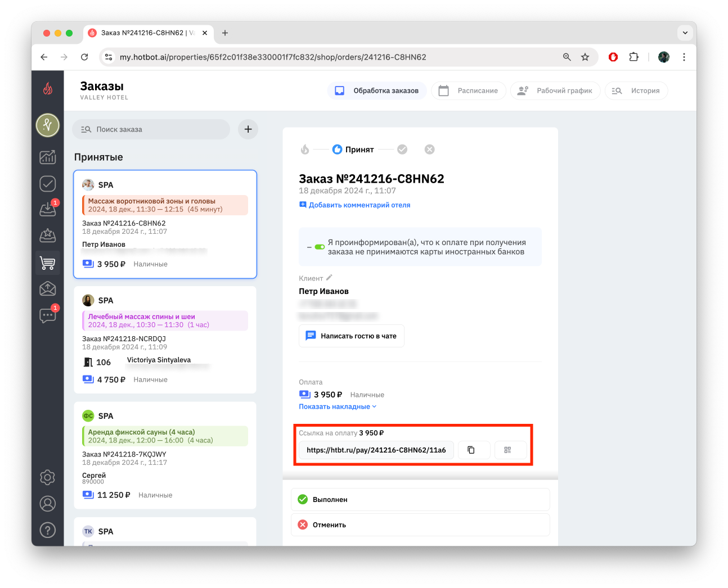Click the cancelled cross status step
The width and height of the screenshot is (728, 588).
(430, 150)
